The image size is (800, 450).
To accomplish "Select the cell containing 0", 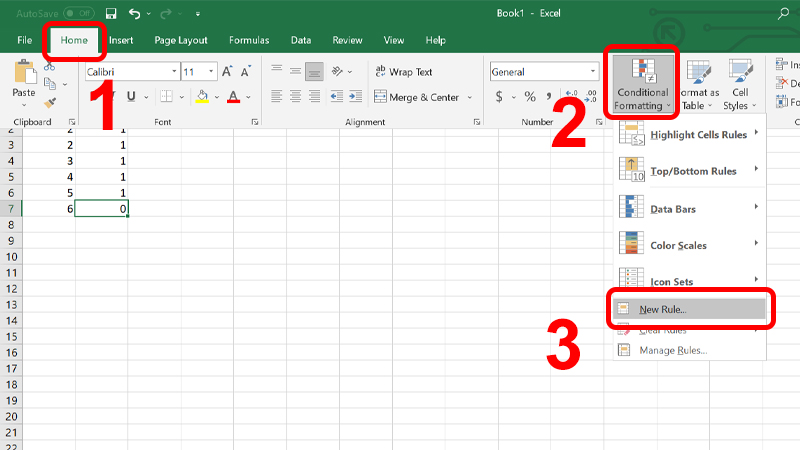I will pos(101,209).
